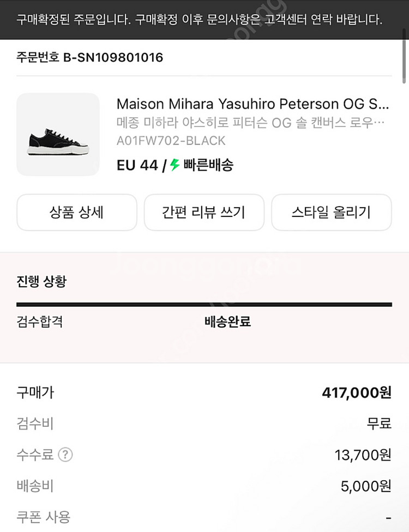Click the 417,000원 purchase price

[x=357, y=392]
